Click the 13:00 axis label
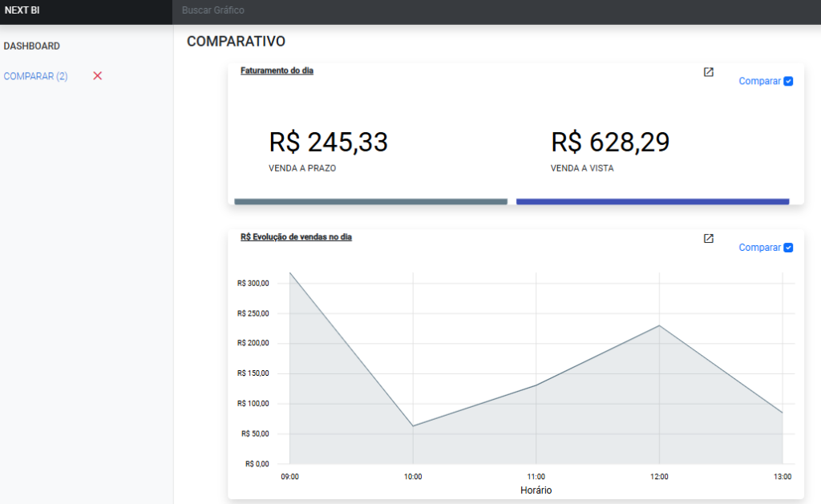Image resolution: width=821 pixels, height=504 pixels. (783, 477)
